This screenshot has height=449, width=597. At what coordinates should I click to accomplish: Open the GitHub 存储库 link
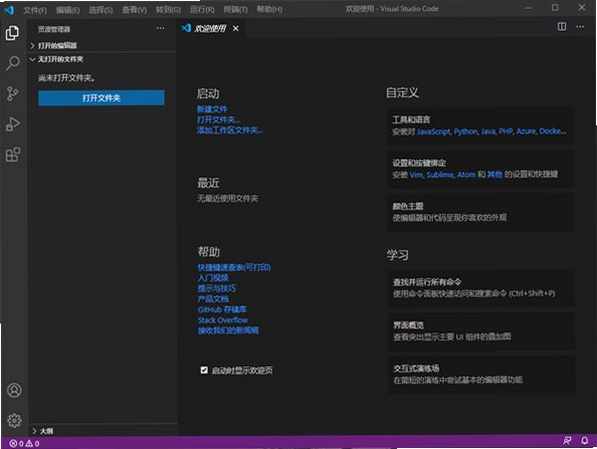click(x=222, y=309)
